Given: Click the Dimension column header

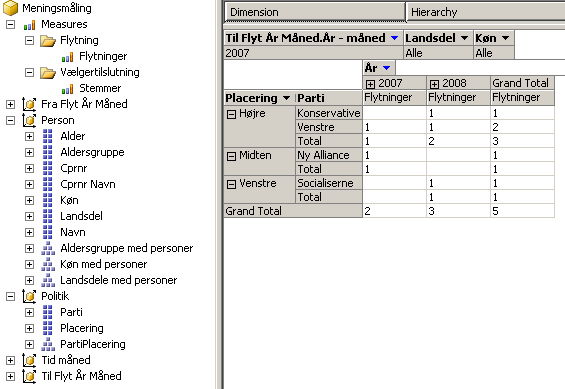Looking at the screenshot, I should pos(315,12).
